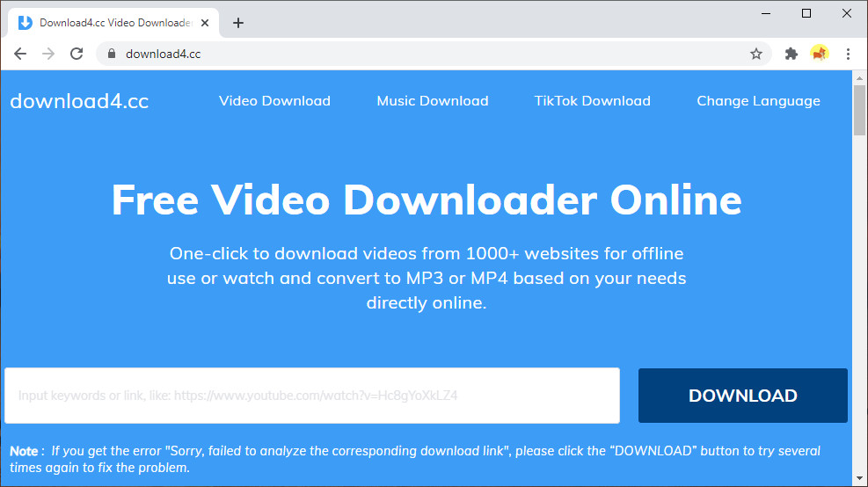Screen dimensions: 868x487
Task: Click the DOWNLOAD button
Action: [743, 396]
